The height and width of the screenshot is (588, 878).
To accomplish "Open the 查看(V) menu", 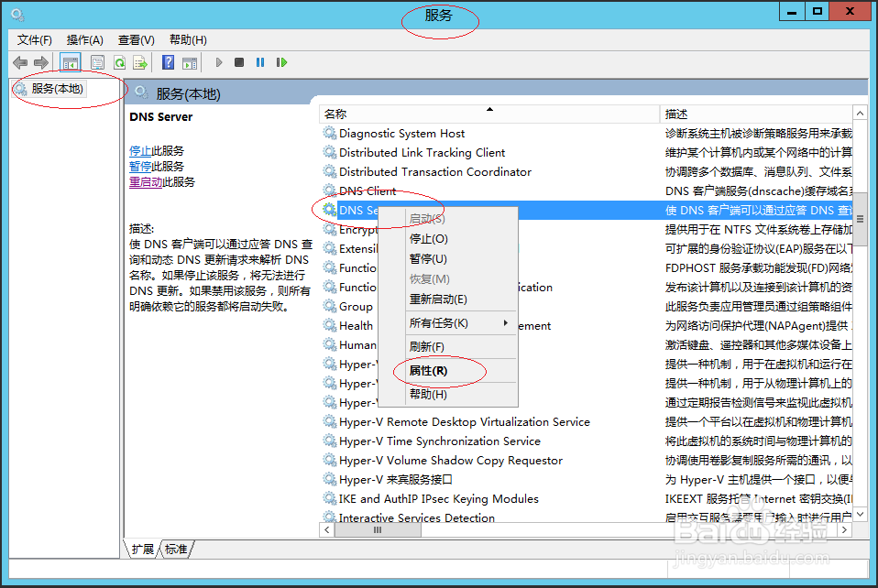I will click(136, 39).
